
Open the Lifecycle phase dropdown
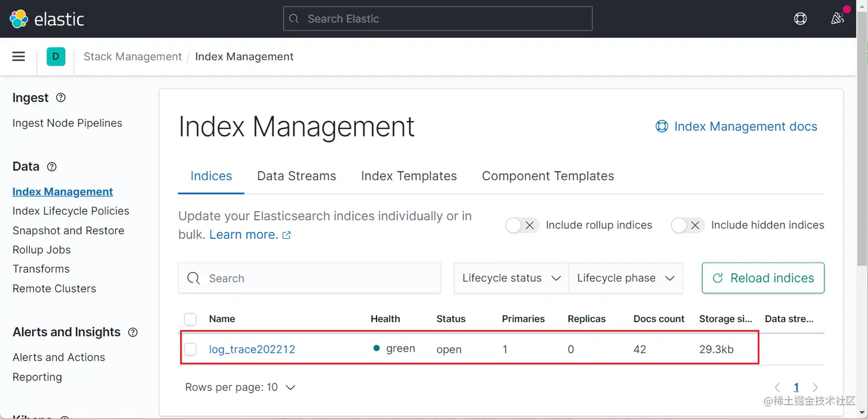[625, 278]
